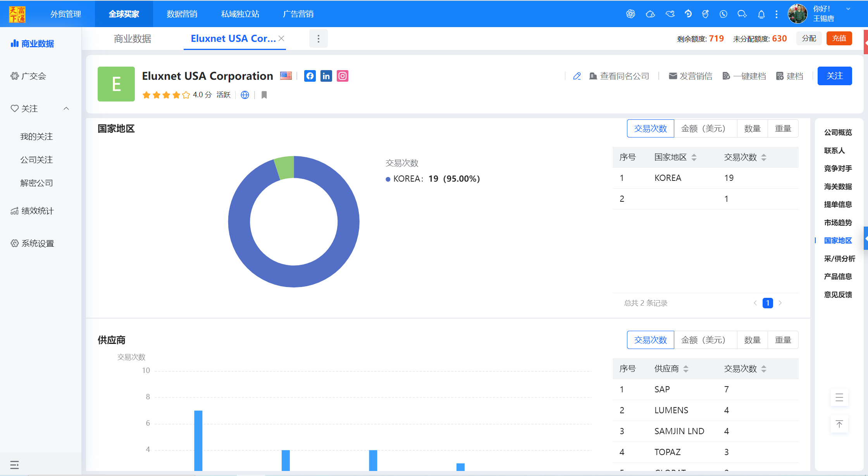Open the company's Facebook page icon
The image size is (868, 476).
310,76
